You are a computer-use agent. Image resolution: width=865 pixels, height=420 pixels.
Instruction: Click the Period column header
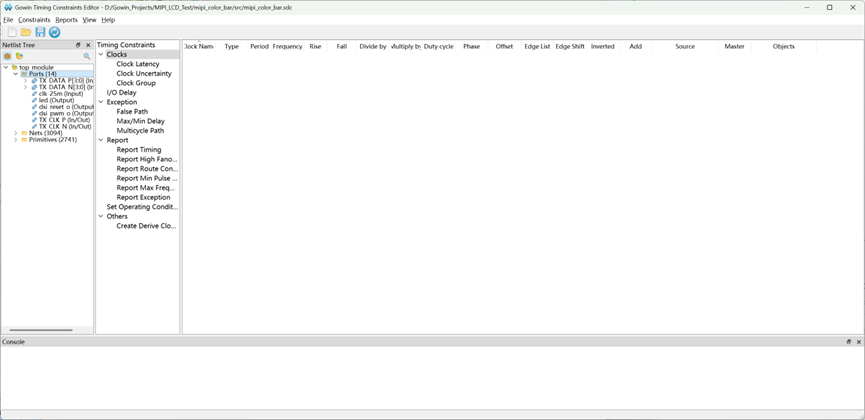(x=259, y=46)
